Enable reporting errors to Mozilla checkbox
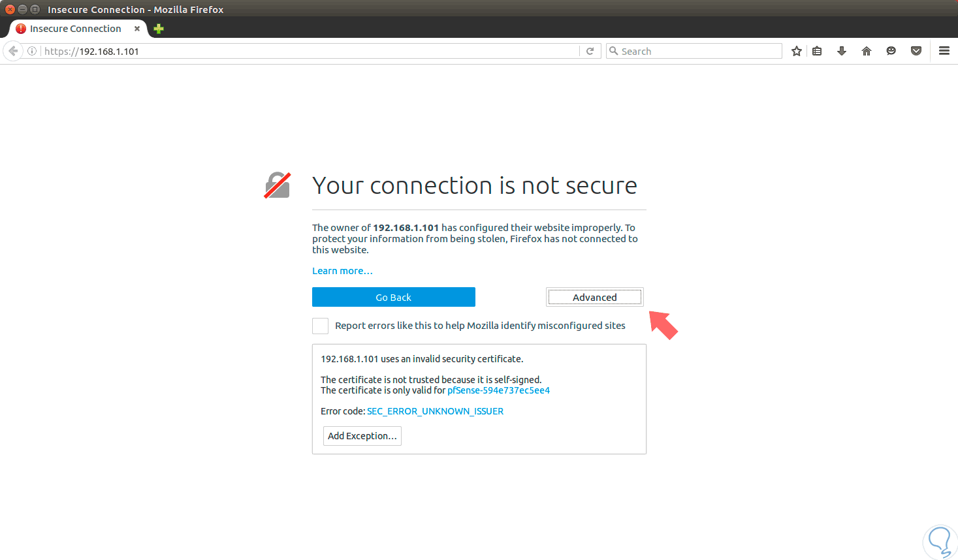 320,326
